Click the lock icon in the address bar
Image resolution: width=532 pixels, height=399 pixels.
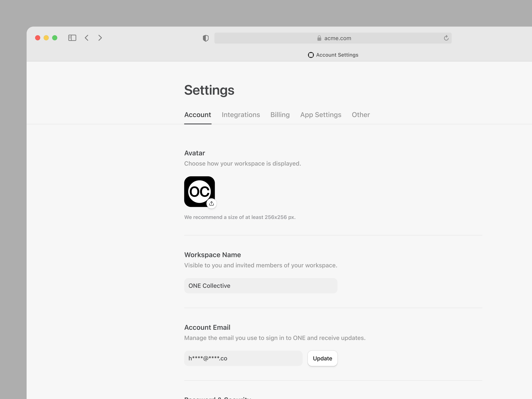click(319, 38)
